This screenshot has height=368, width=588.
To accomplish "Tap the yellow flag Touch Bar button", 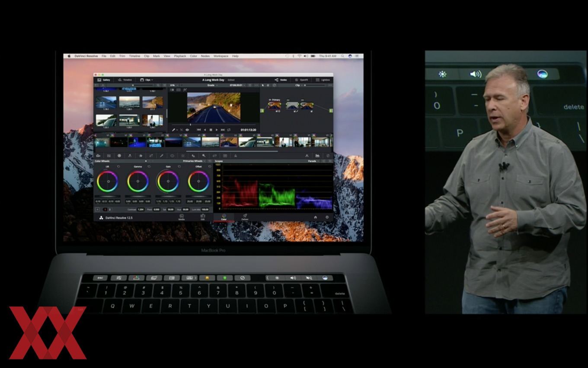I will (x=207, y=278).
